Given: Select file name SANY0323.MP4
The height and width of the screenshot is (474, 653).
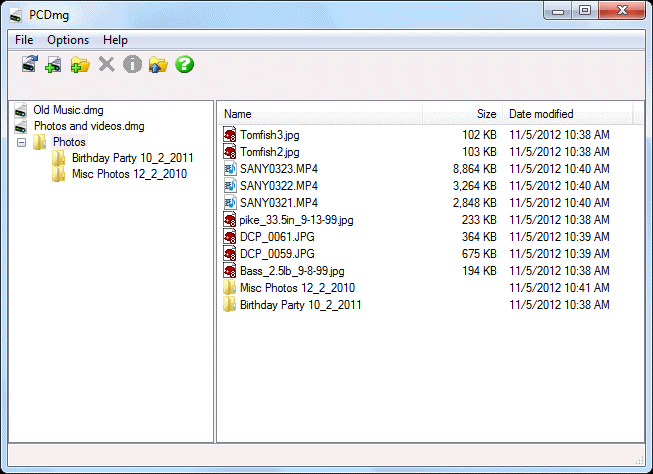Looking at the screenshot, I should [x=279, y=169].
